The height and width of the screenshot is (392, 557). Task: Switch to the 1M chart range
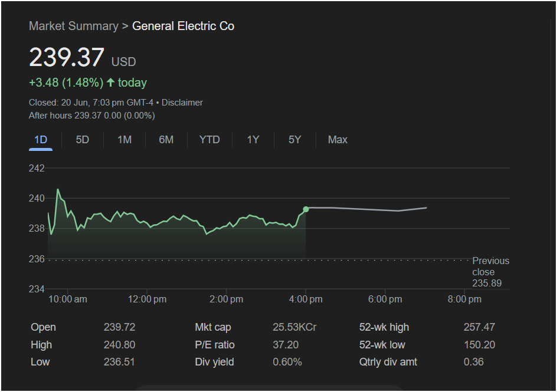[124, 140]
